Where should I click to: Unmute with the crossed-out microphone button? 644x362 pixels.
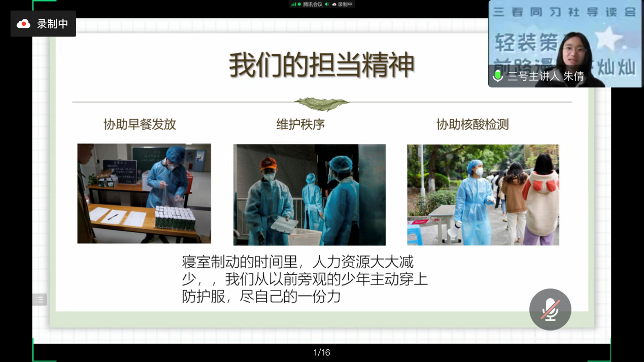pyautogui.click(x=550, y=309)
